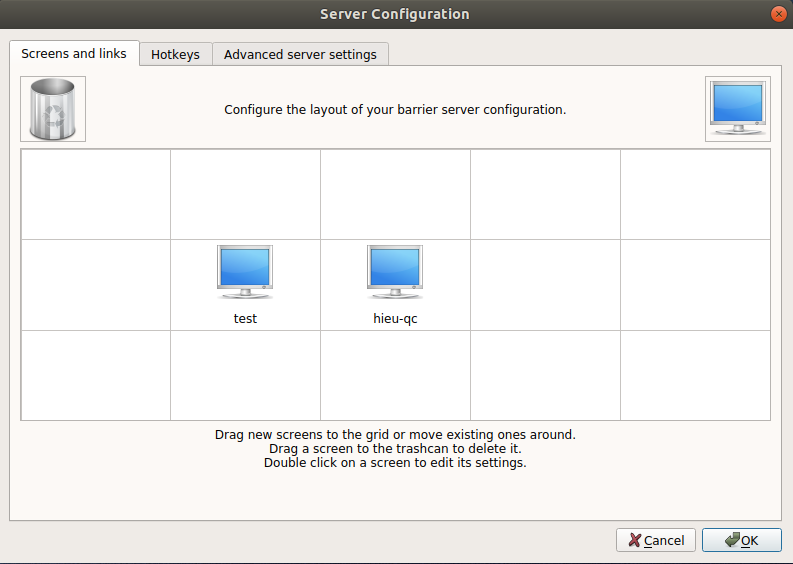The width and height of the screenshot is (793, 564).
Task: Click the trashcan icon
Action: (53, 109)
